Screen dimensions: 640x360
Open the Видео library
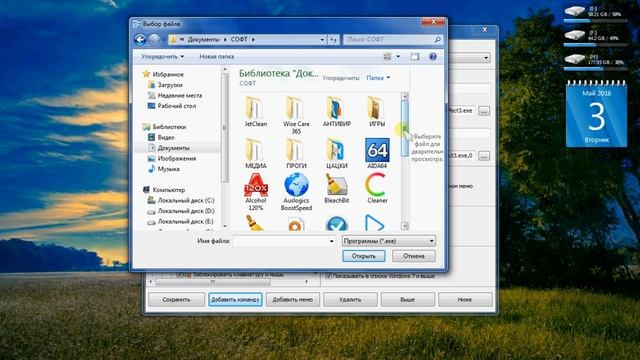(161, 138)
